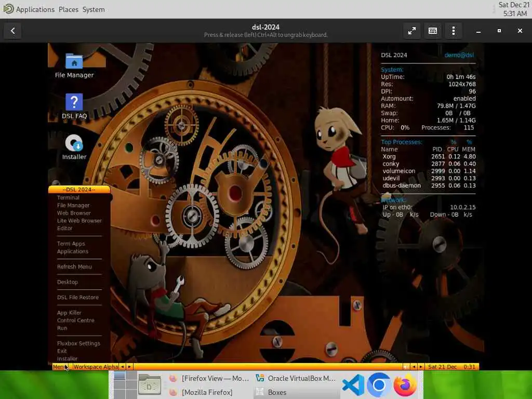Switch to previous workspace arrow beside Workspace Alpha
This screenshot has height=399, width=532.
122,367
